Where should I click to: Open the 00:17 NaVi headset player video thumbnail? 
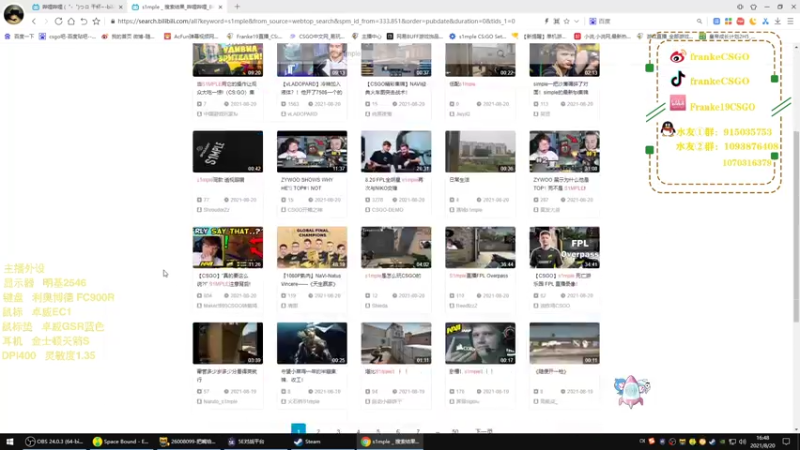coord(480,343)
